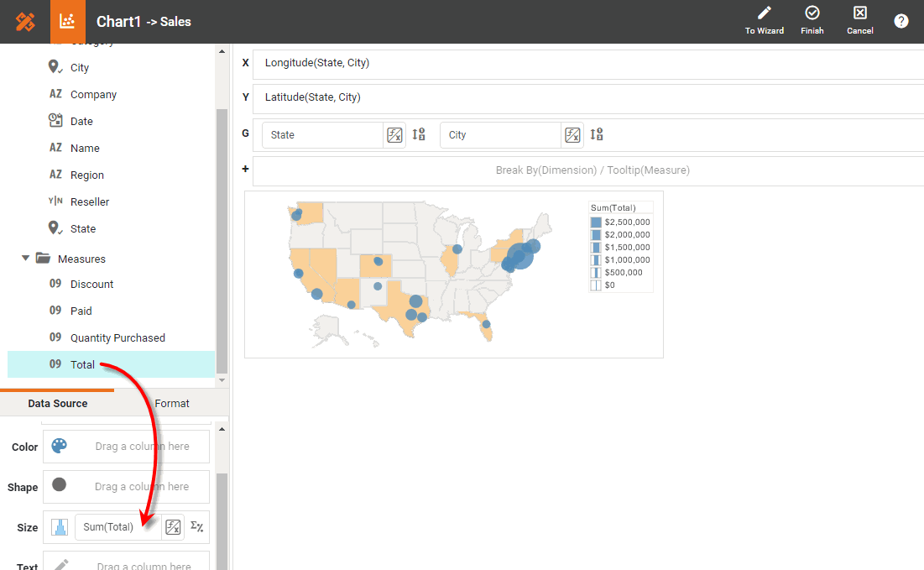The width and height of the screenshot is (924, 570).
Task: Click sort icon next to City field
Action: tap(597, 134)
